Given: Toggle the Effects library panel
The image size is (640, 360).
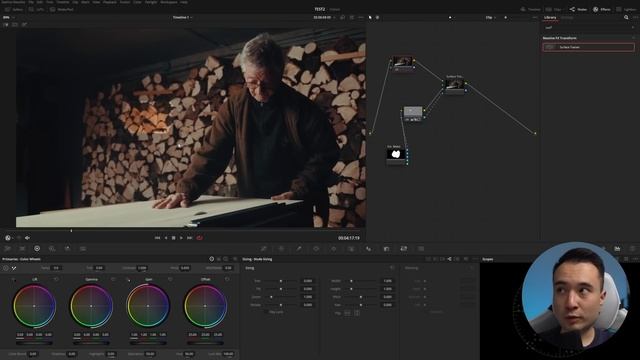Looking at the screenshot, I should pyautogui.click(x=602, y=9).
